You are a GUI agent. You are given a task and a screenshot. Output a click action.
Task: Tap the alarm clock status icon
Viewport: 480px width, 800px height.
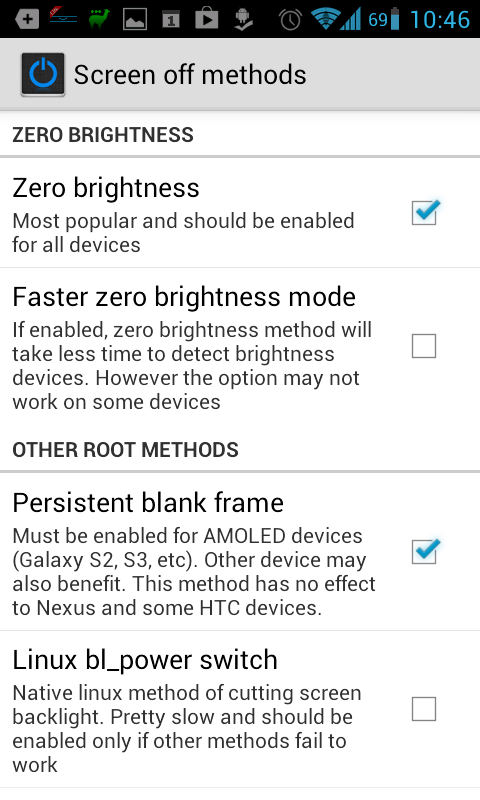(x=290, y=19)
